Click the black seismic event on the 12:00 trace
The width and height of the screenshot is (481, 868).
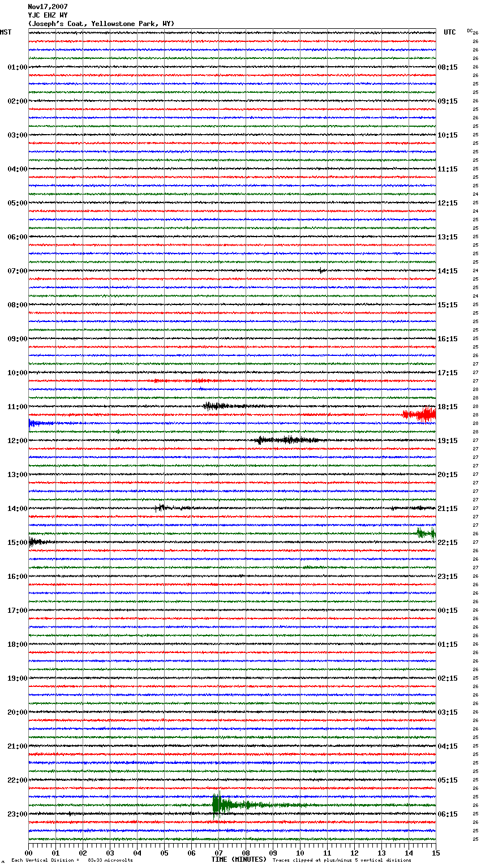pos(289,440)
